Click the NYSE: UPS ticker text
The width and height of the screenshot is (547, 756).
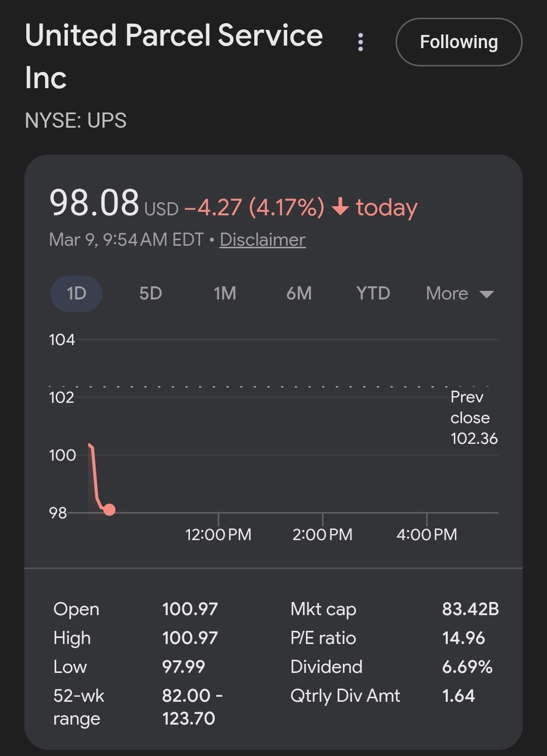coord(76,121)
